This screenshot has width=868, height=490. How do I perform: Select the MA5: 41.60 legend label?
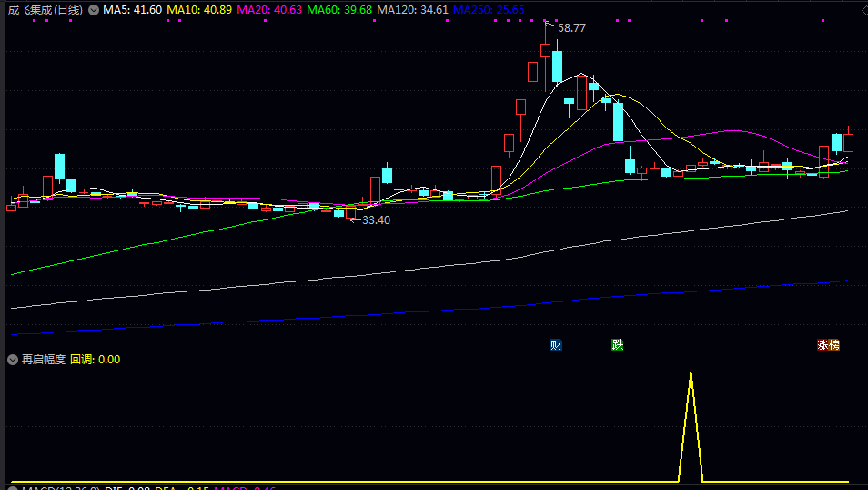click(x=132, y=10)
